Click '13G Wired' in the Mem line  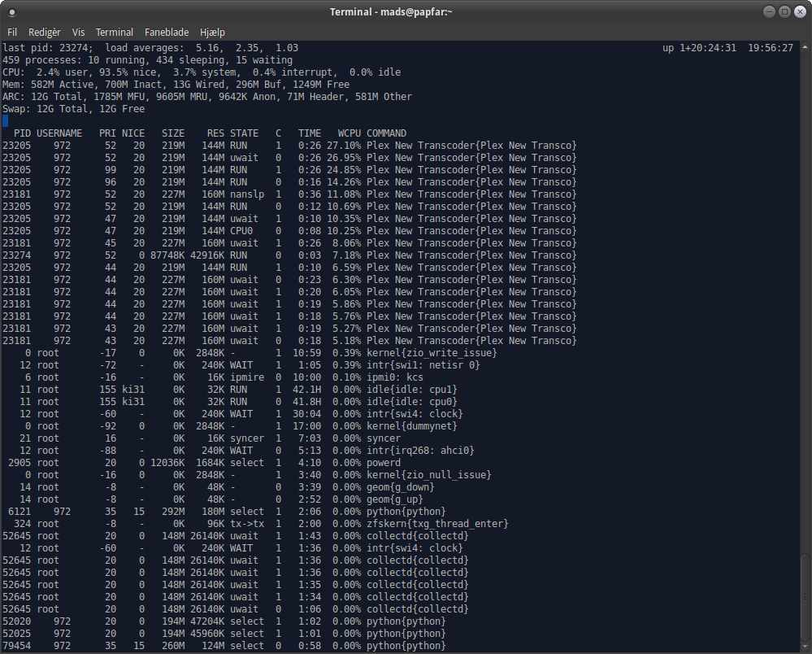tap(198, 85)
